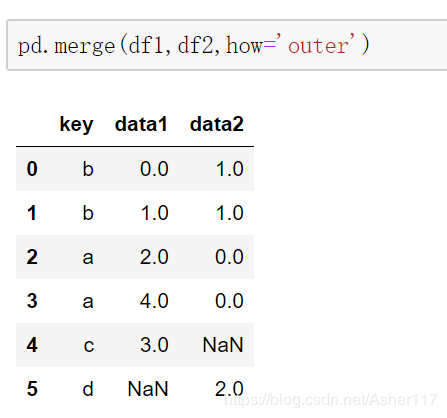
Task: Click the key column header
Action: tap(76, 125)
